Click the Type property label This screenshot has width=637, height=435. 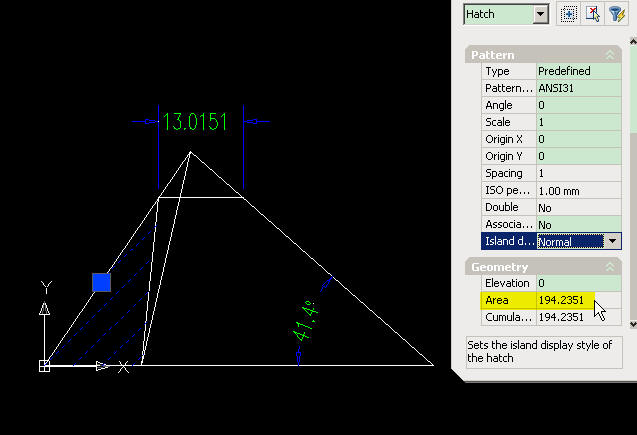coord(497,71)
